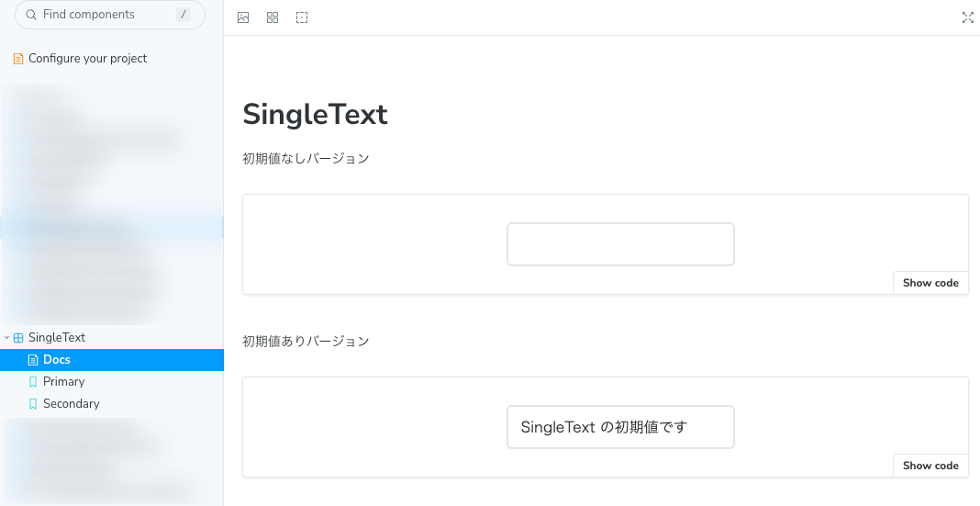Viewport: 980px width, 506px height.
Task: Open the Primary story
Action: [x=112, y=381]
